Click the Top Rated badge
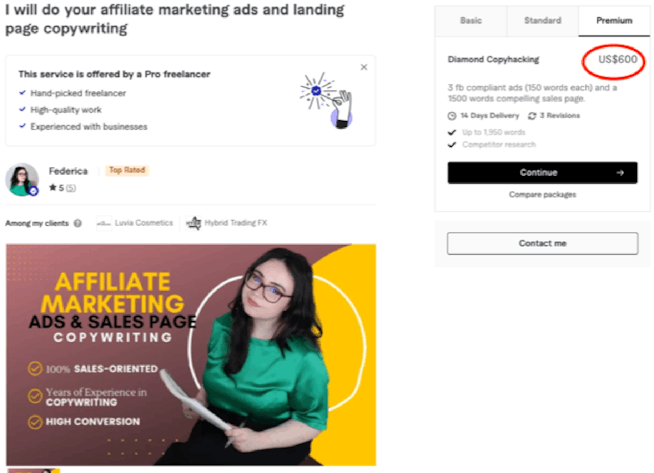The width and height of the screenshot is (654, 473). coord(127,170)
